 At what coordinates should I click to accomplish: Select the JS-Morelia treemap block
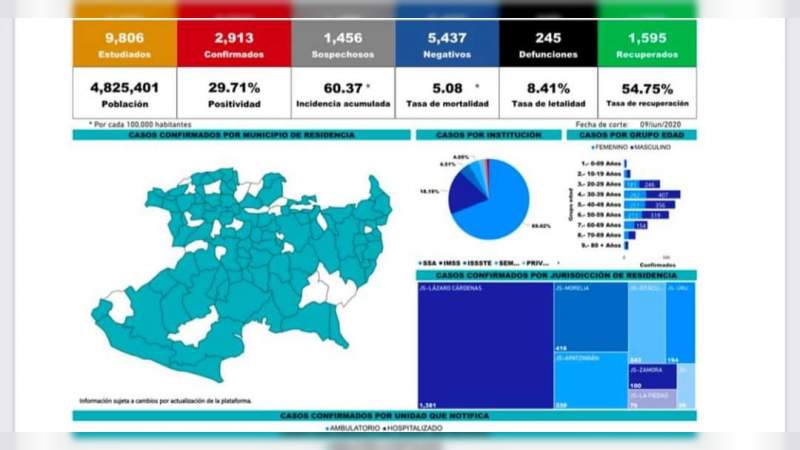[x=591, y=317]
